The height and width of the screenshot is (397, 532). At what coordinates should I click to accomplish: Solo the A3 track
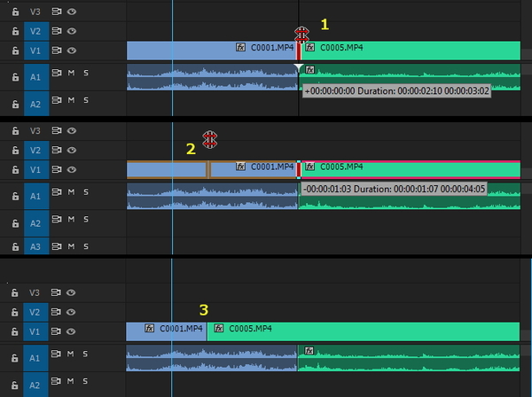pyautogui.click(x=86, y=246)
